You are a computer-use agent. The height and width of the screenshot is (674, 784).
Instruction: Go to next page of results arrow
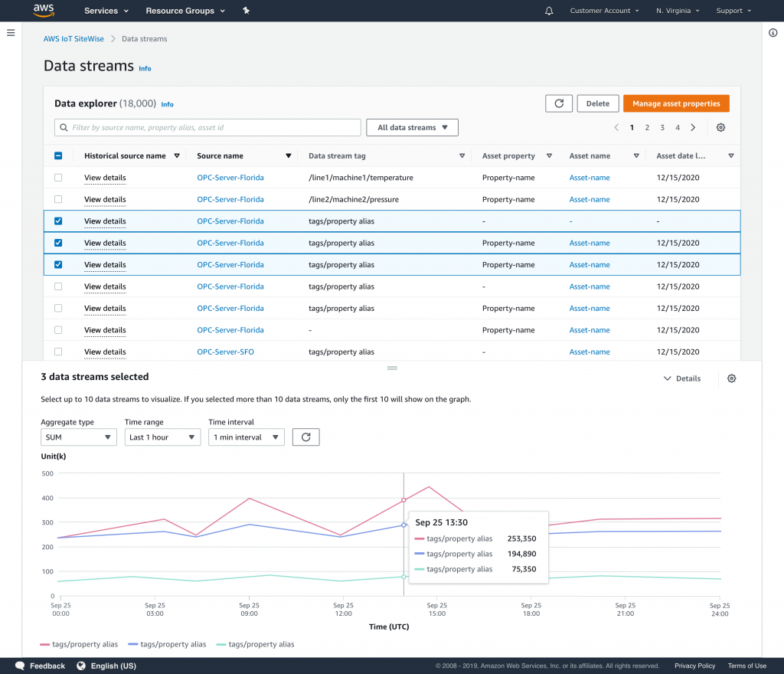(693, 128)
